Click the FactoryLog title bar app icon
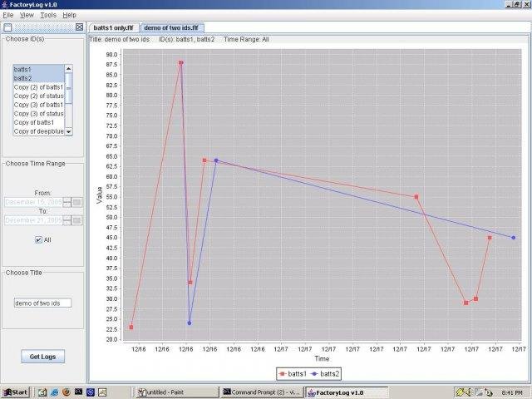The height and width of the screenshot is (399, 532). [x=5, y=4]
